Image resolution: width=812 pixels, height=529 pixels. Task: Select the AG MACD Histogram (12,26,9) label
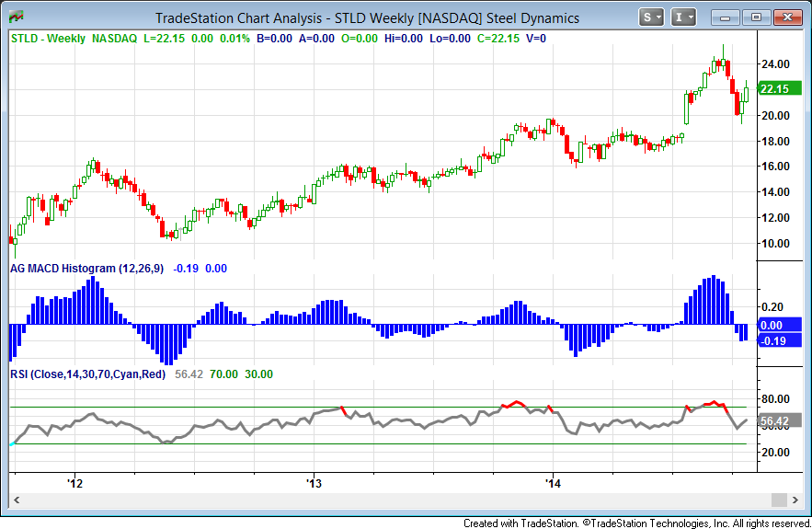87,269
